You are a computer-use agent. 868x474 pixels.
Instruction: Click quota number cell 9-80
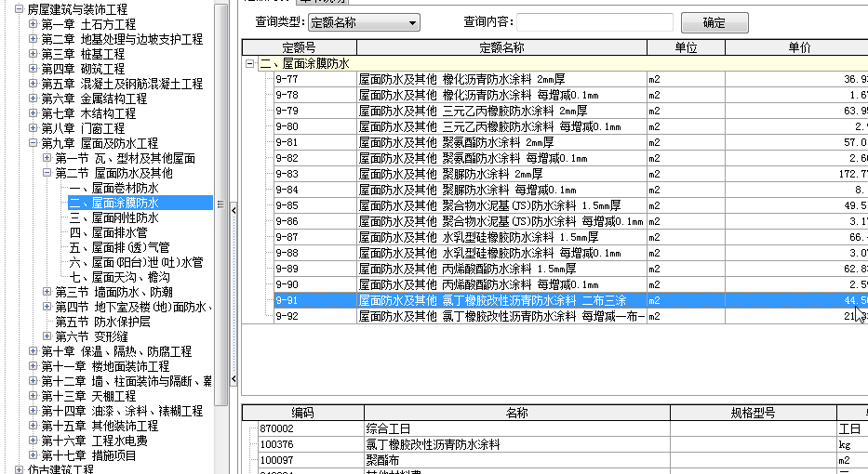pyautogui.click(x=315, y=126)
